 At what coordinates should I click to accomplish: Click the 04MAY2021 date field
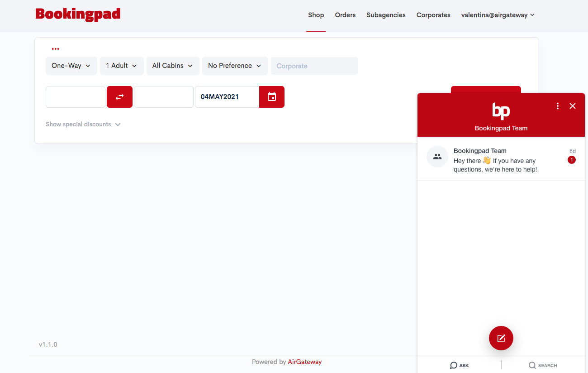click(227, 97)
